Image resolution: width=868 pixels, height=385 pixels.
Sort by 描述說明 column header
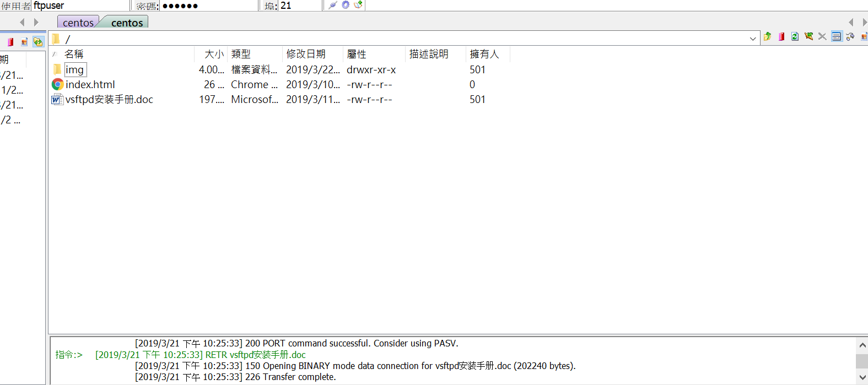(x=429, y=54)
